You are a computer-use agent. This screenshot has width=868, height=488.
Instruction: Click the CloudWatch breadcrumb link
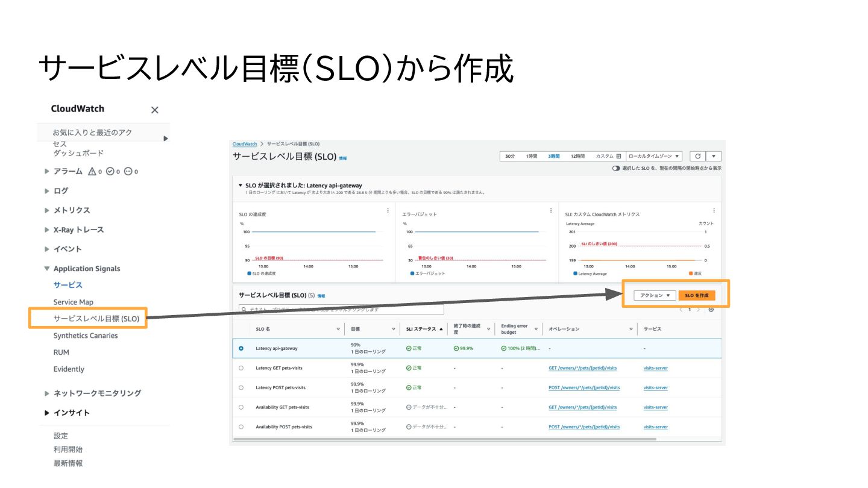[x=245, y=144]
